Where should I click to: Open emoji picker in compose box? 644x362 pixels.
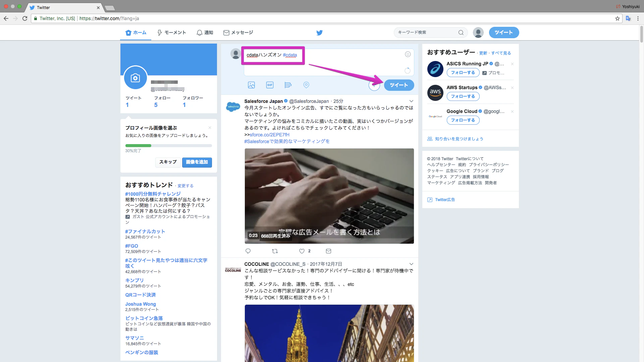tap(408, 54)
